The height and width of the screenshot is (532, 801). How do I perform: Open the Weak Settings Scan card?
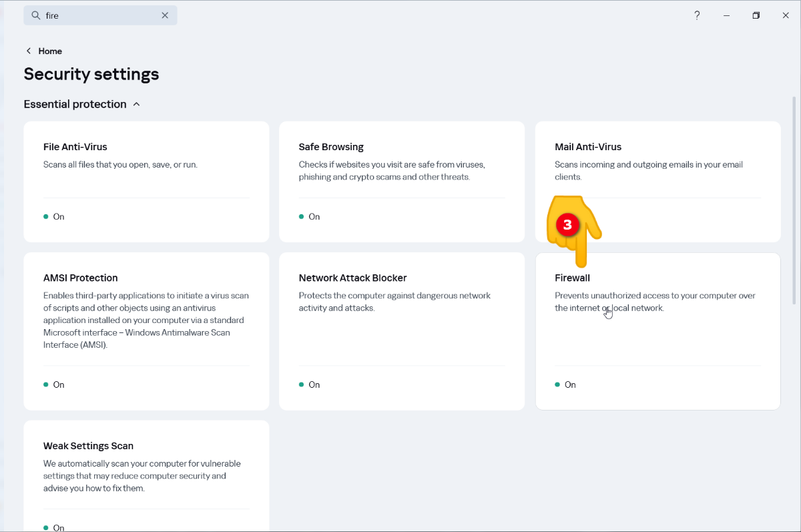(146, 474)
